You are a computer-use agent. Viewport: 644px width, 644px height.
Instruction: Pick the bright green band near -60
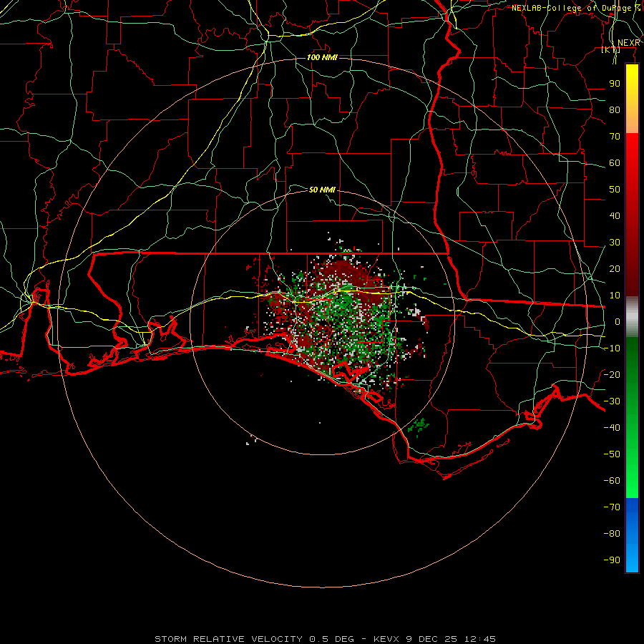632,481
